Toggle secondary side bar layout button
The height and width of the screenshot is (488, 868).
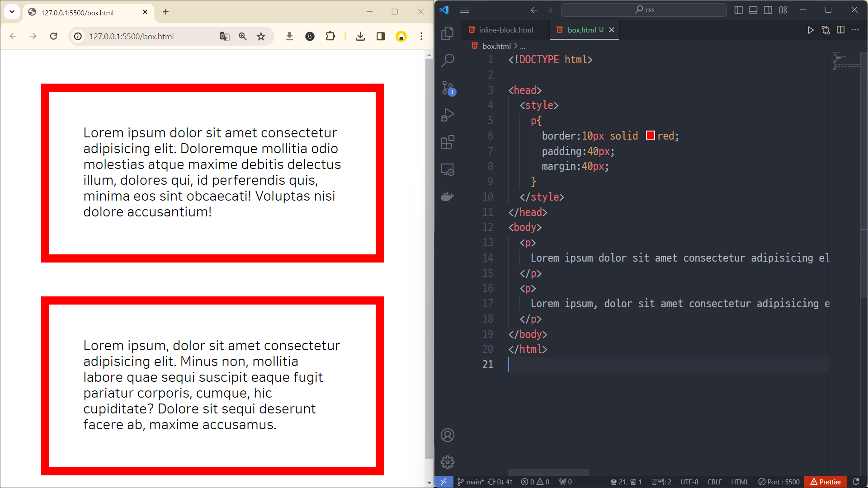tap(768, 10)
